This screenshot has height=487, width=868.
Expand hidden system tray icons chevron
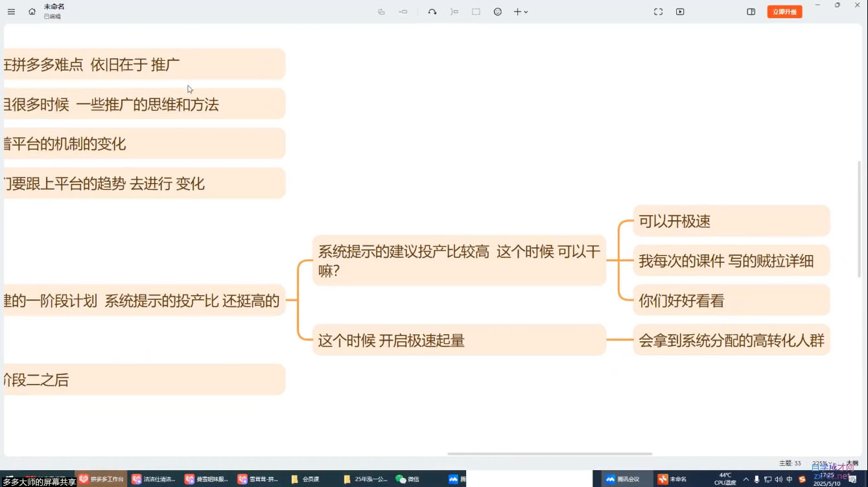[746, 479]
